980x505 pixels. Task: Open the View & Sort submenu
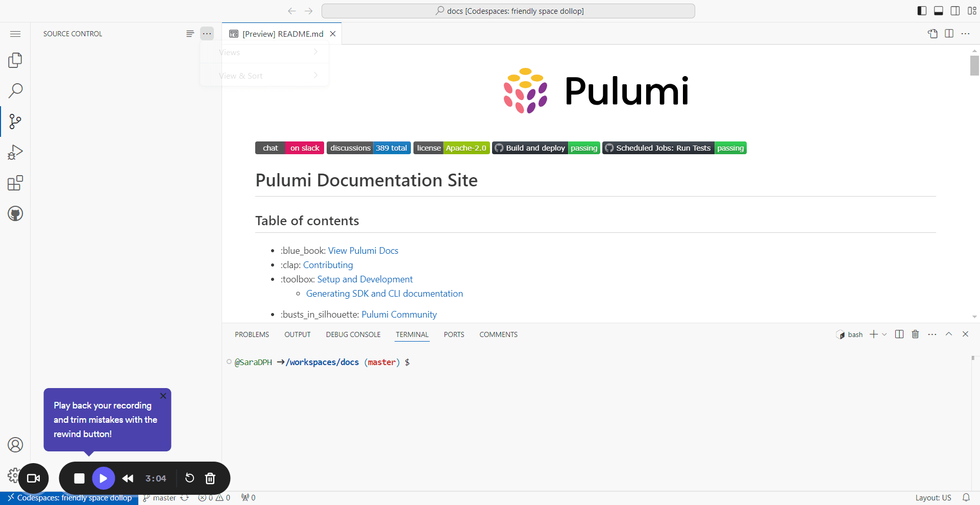coord(264,76)
